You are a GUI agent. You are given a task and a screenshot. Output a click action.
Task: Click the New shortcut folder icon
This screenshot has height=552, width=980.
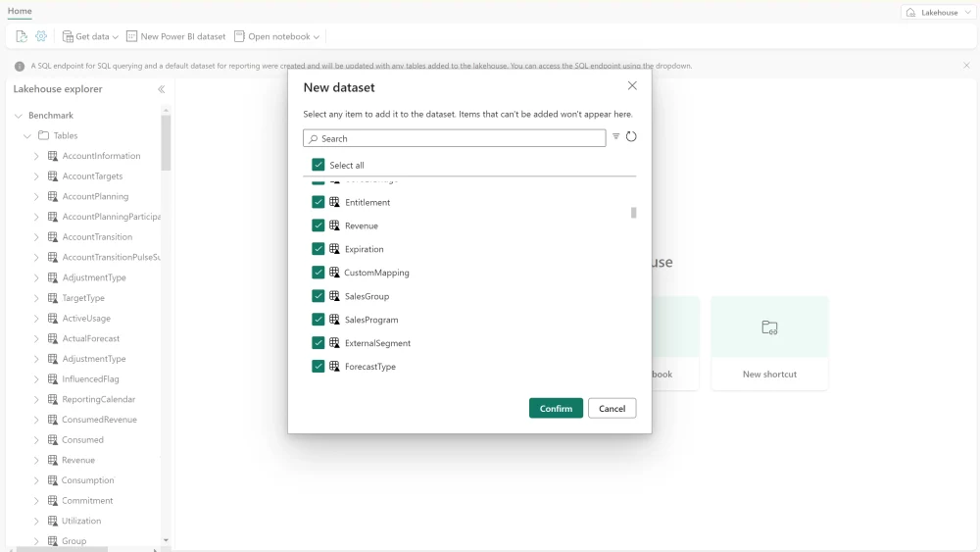(x=769, y=327)
